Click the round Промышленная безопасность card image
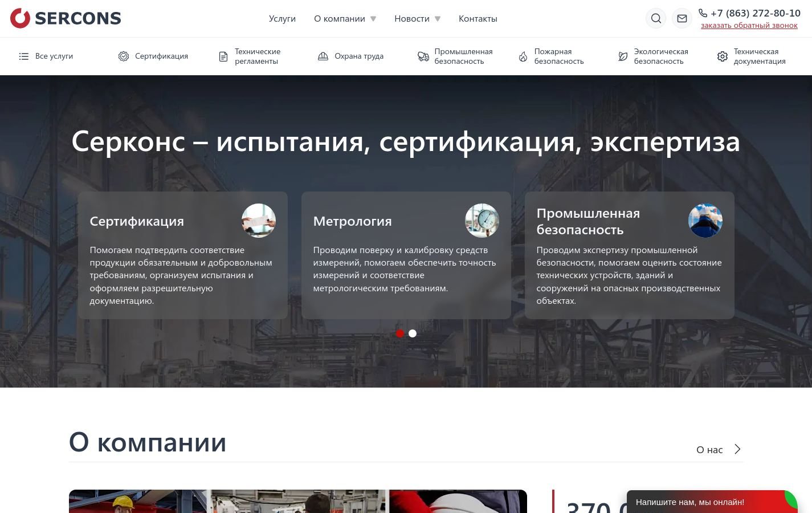The height and width of the screenshot is (513, 812). pos(705,221)
